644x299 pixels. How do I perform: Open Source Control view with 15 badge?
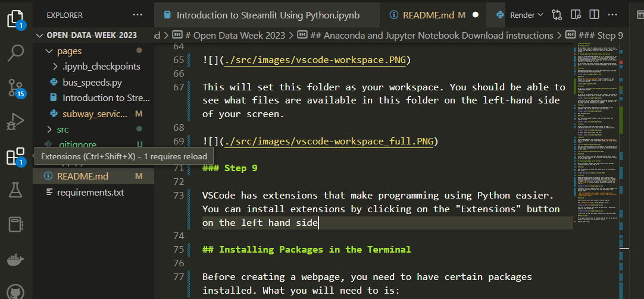17,88
